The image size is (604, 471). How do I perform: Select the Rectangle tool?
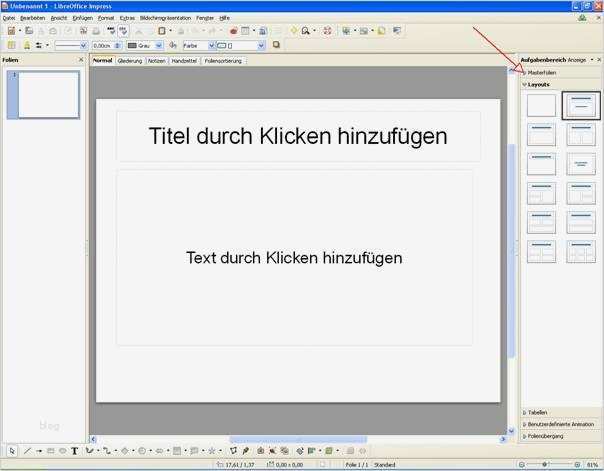(x=50, y=451)
